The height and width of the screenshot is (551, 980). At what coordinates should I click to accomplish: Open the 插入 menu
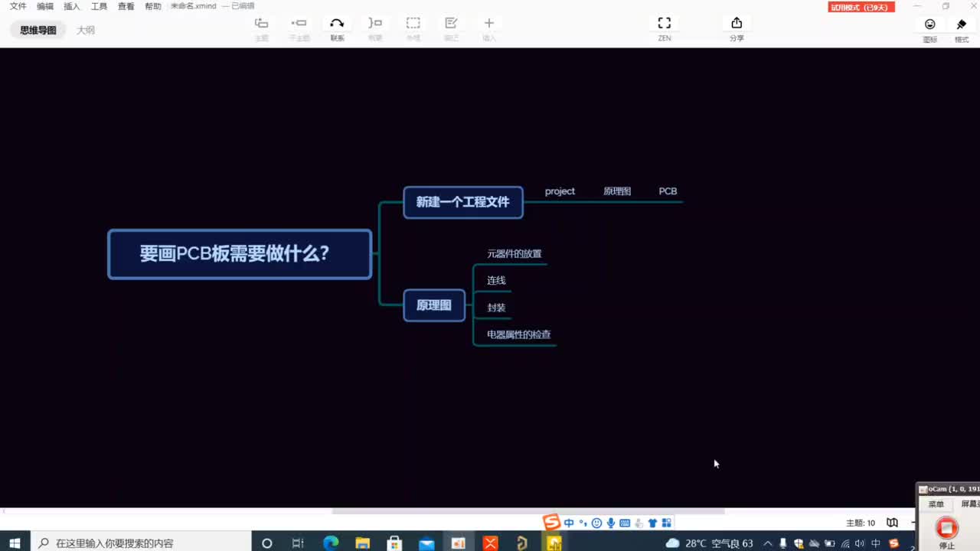(72, 6)
